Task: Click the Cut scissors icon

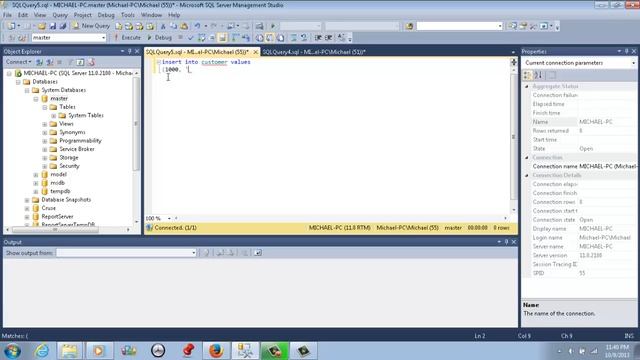Action: [163, 26]
